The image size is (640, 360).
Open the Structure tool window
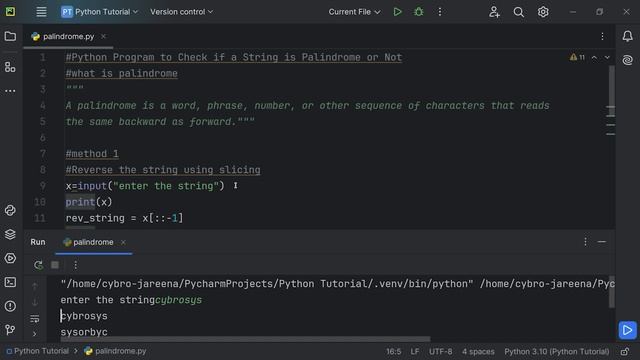pos(10,67)
